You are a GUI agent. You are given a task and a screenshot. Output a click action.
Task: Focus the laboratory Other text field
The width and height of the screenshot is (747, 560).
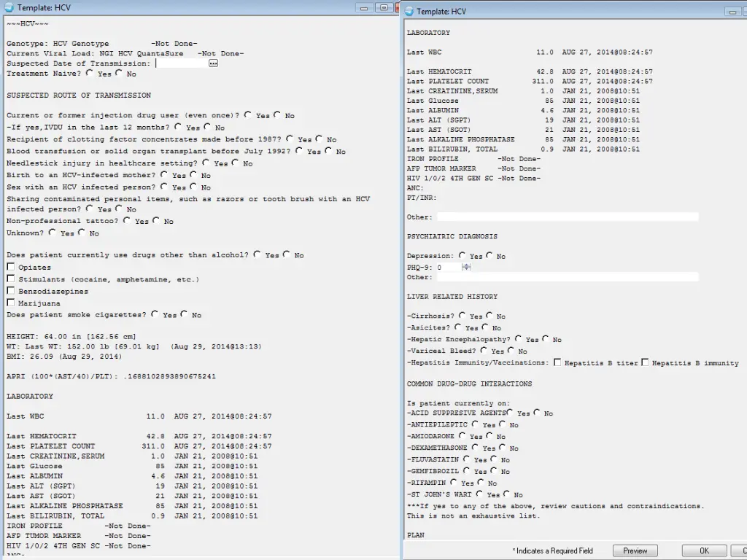567,217
